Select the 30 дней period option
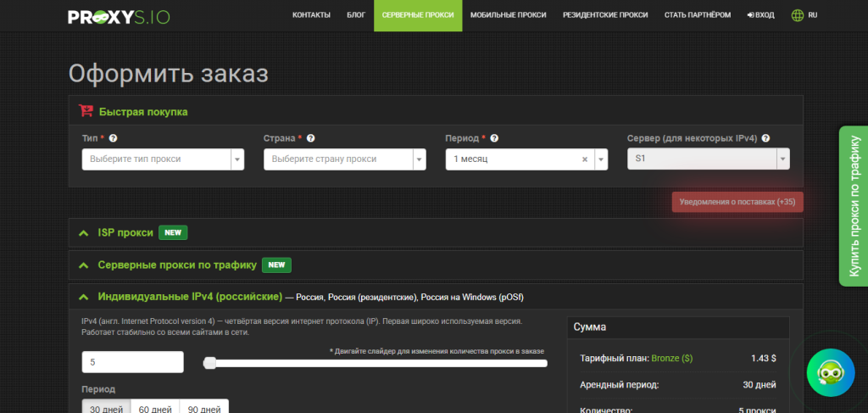This screenshot has width=868, height=413. pos(106,409)
